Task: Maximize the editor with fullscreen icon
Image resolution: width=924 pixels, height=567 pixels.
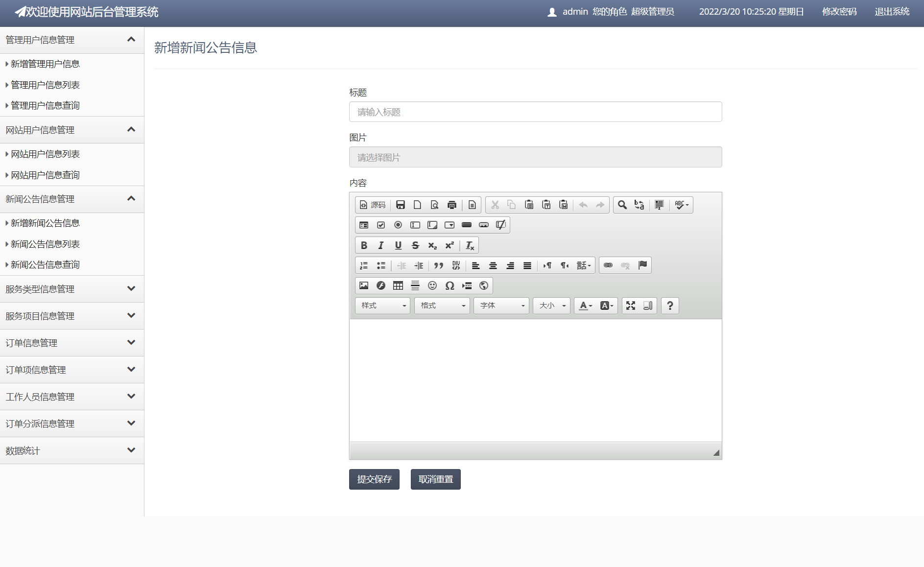Action: pos(631,306)
